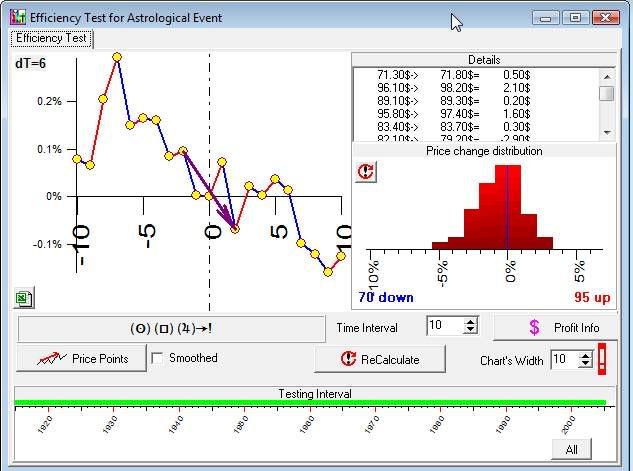Increase the Time Interval value with up arrow

pyautogui.click(x=471, y=322)
